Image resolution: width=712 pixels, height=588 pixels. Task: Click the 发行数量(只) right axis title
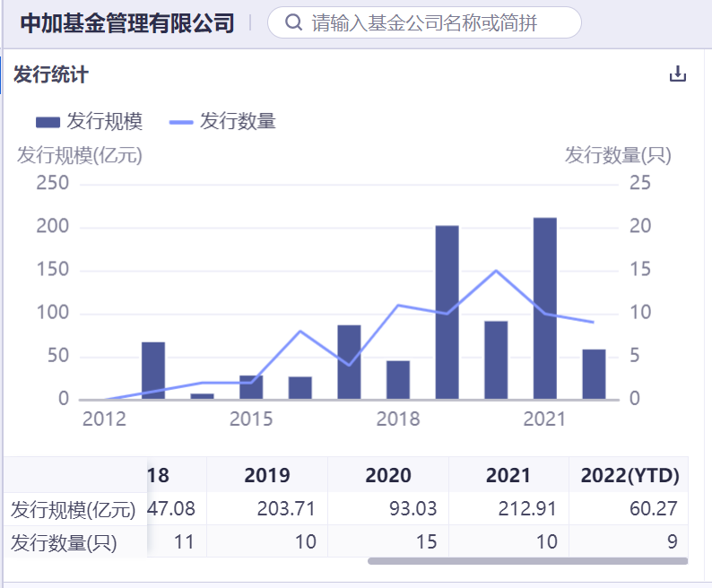coord(618,155)
